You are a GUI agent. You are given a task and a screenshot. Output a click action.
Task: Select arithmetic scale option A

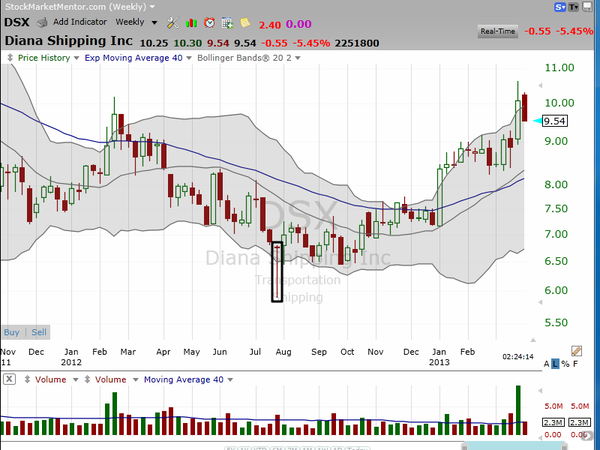coord(546,364)
